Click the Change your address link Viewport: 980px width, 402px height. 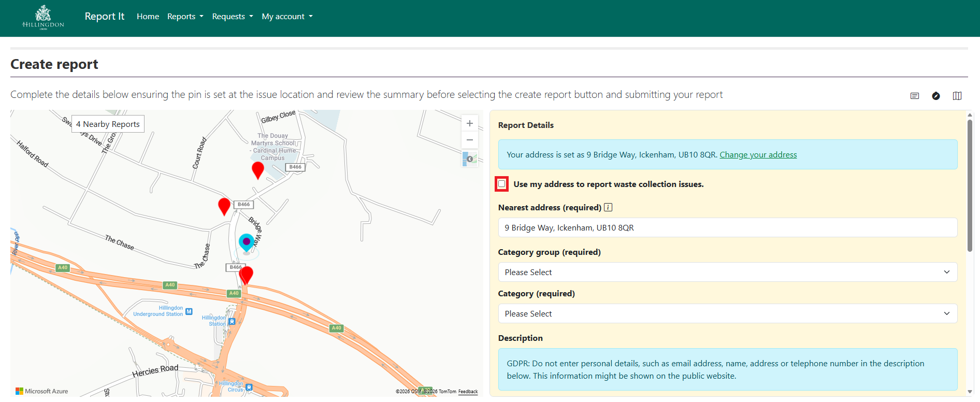pos(758,154)
